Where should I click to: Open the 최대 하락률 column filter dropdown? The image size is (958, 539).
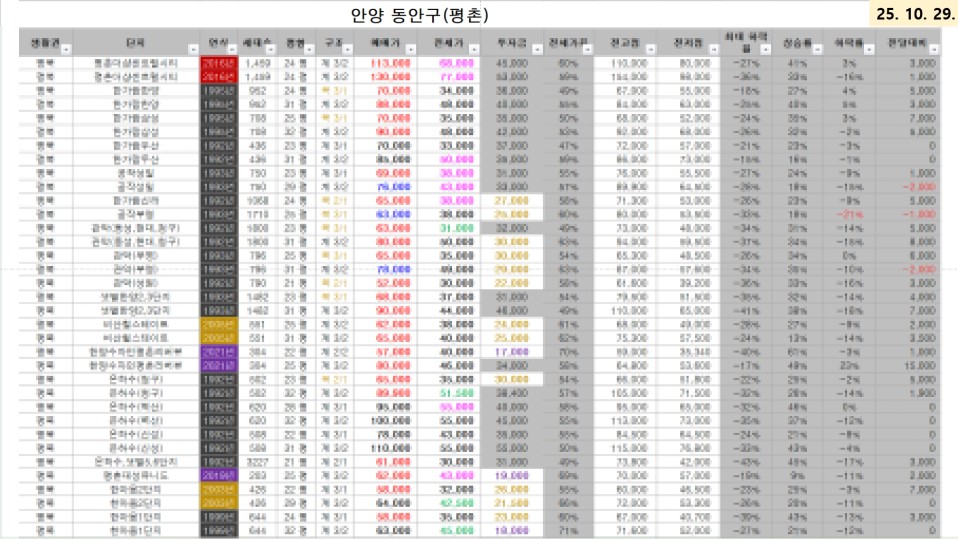pyautogui.click(x=765, y=49)
